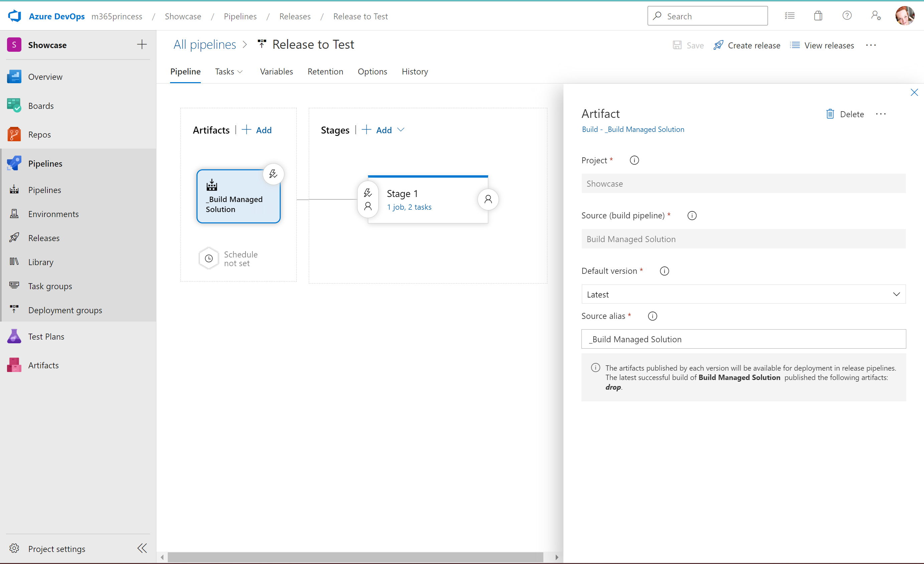
Task: Add a new artifact
Action: pyautogui.click(x=257, y=130)
